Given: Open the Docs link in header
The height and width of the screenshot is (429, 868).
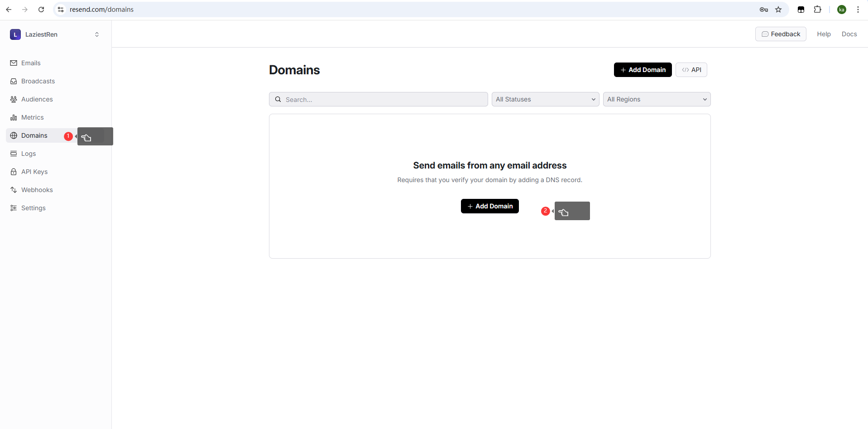Looking at the screenshot, I should pyautogui.click(x=849, y=34).
